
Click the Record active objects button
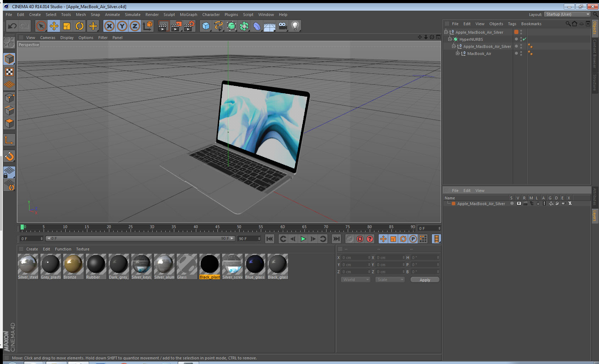pyautogui.click(x=350, y=239)
